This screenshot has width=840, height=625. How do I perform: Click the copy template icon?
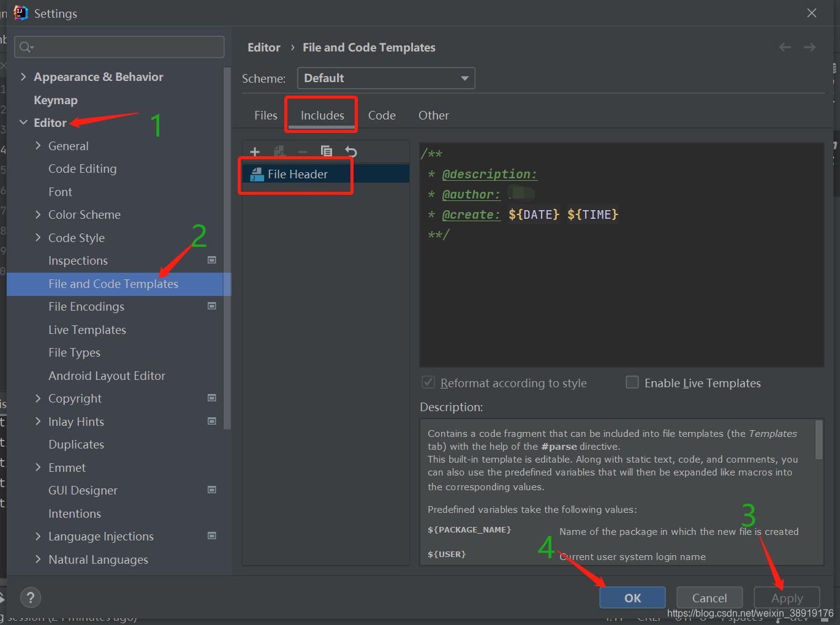click(327, 151)
